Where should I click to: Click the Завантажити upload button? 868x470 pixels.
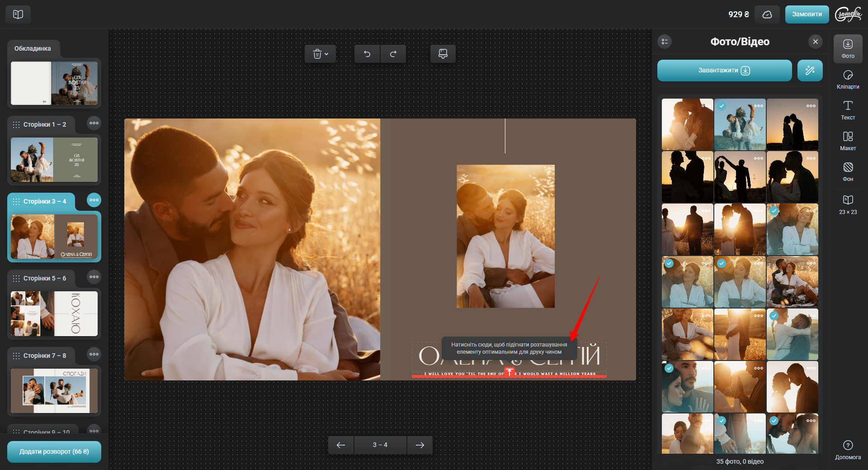click(x=724, y=71)
